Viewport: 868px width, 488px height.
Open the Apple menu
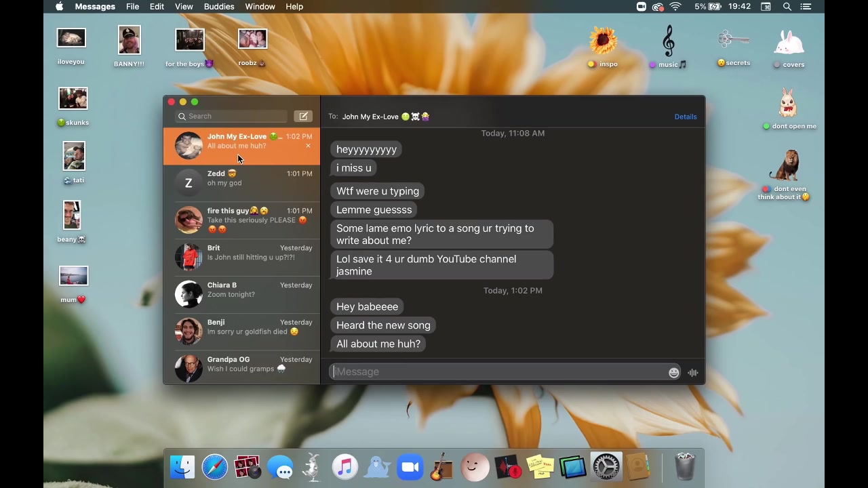click(x=59, y=7)
